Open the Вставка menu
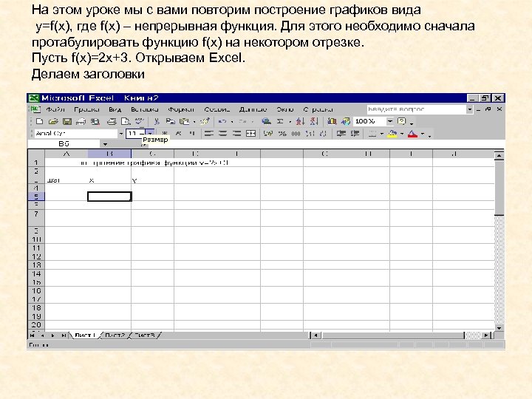This screenshot has width=532, height=399. click(145, 109)
